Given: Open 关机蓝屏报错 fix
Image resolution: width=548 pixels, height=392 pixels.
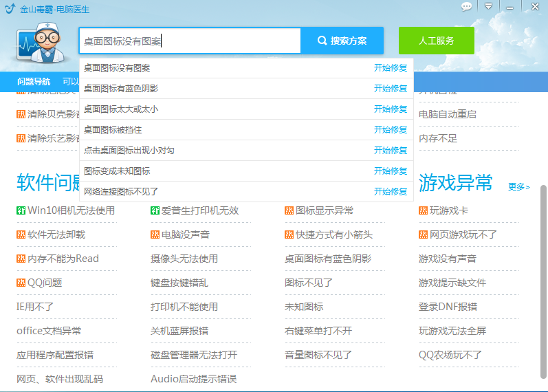Looking at the screenshot, I should click(179, 331).
